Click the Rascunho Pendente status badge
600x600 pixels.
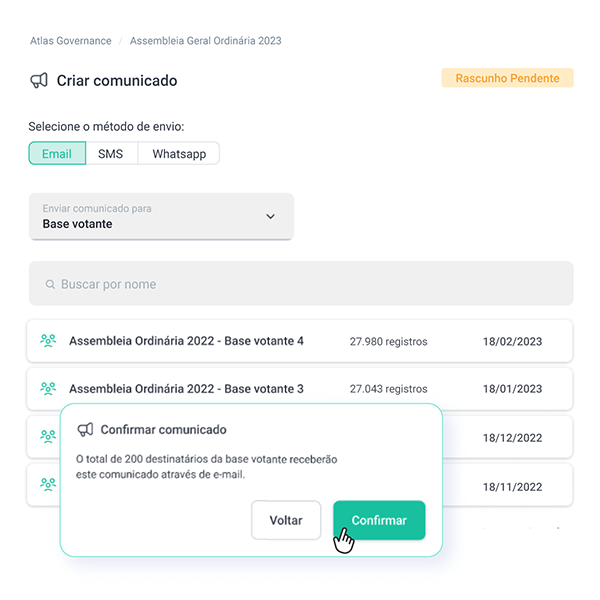tap(507, 78)
